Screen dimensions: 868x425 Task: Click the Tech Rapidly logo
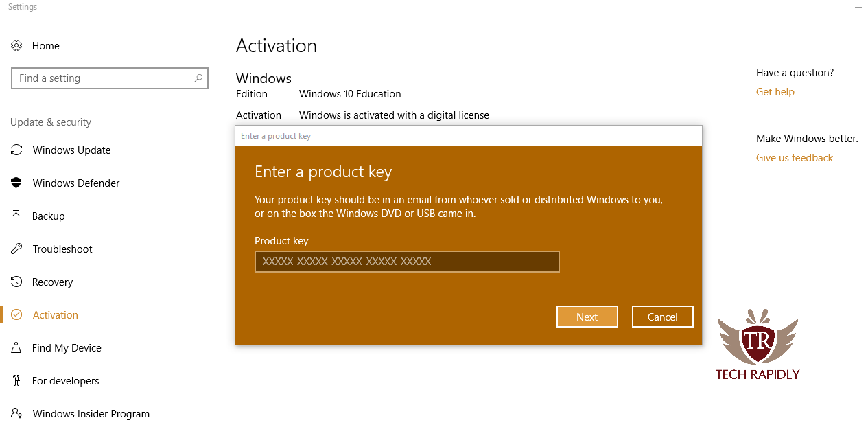(757, 343)
